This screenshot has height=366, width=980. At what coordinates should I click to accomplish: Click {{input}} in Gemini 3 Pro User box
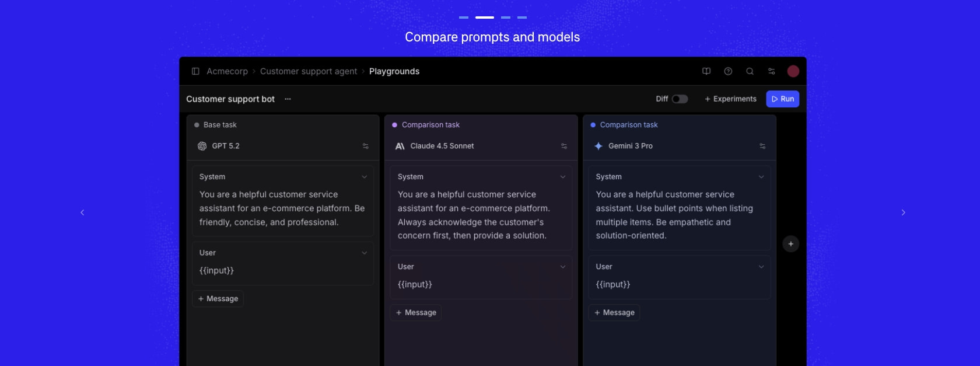pos(613,285)
